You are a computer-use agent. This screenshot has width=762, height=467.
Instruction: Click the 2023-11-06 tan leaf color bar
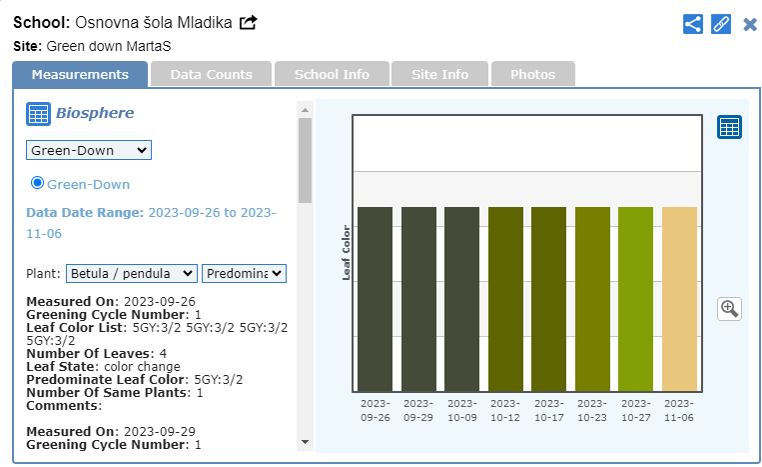[x=679, y=298]
